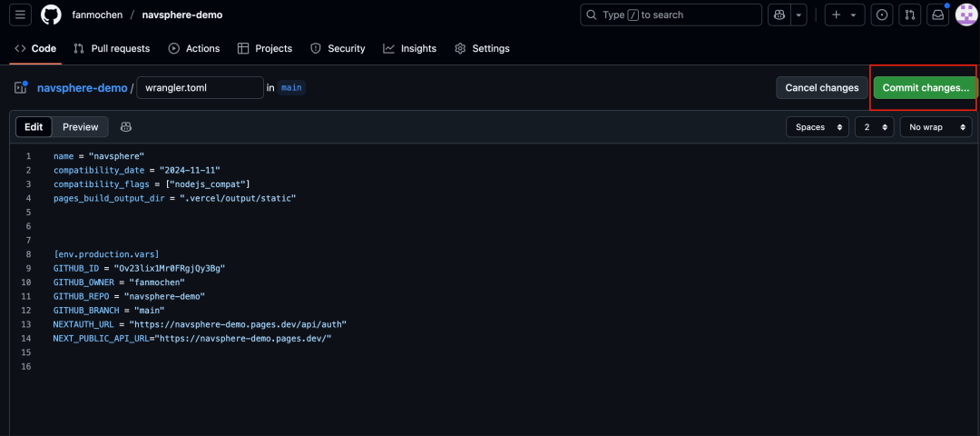Click the Cancel changes button
Viewport: 980px width, 436px height.
click(x=821, y=88)
